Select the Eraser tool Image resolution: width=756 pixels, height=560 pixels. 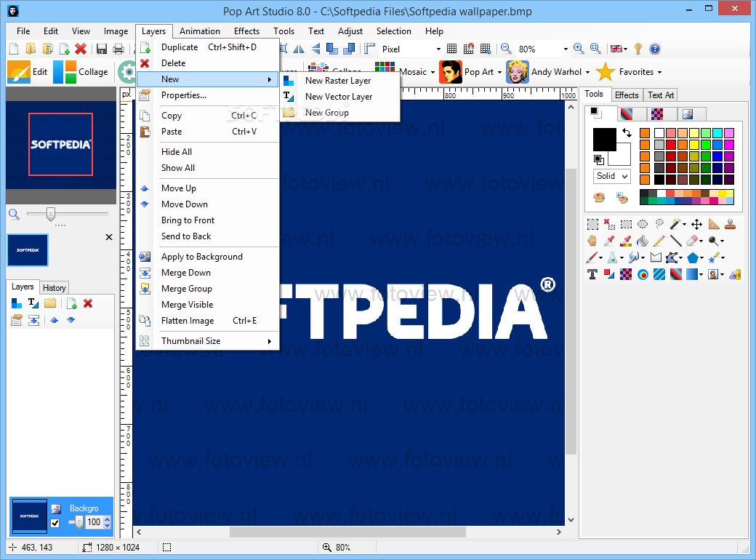pyautogui.click(x=691, y=241)
